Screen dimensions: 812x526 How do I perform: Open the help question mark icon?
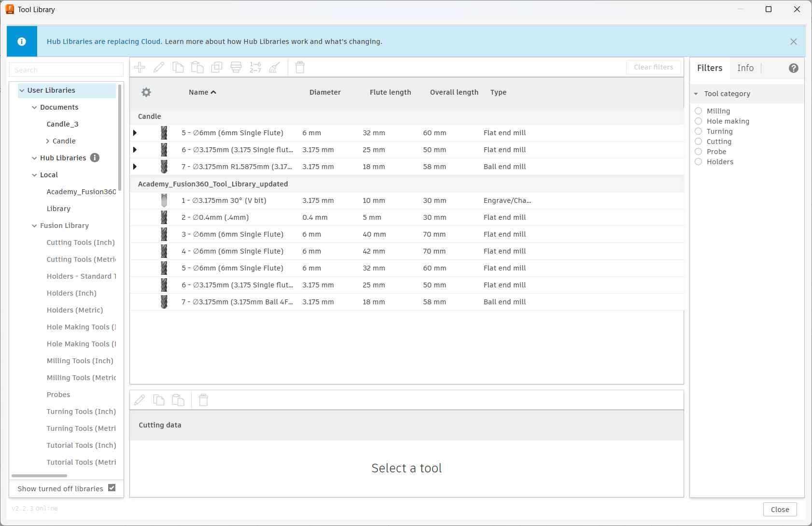[794, 68]
